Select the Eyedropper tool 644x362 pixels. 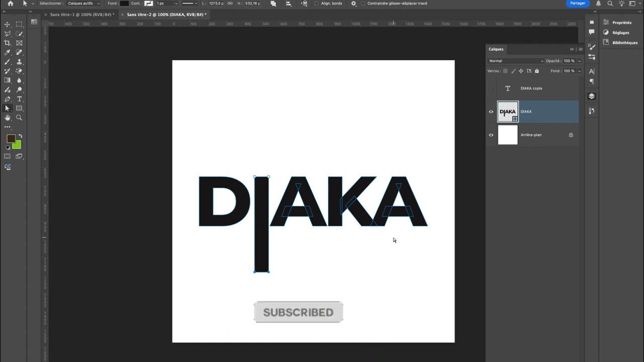click(7, 52)
